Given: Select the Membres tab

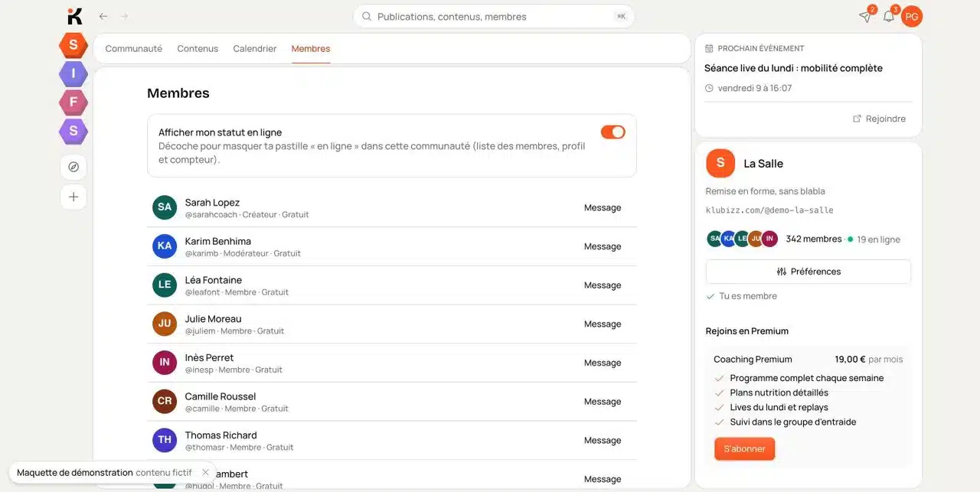Looking at the screenshot, I should tap(311, 48).
